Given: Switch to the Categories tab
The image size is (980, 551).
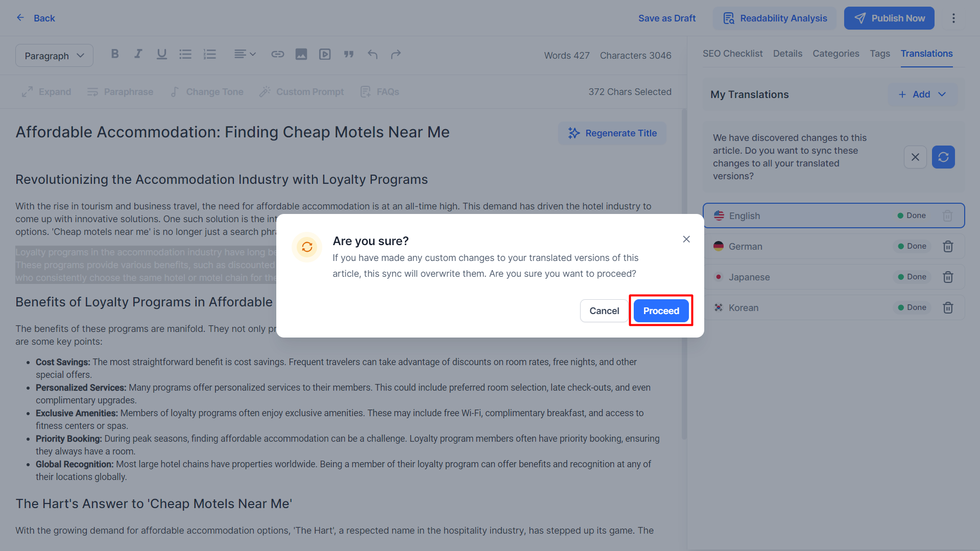Looking at the screenshot, I should pos(835,54).
